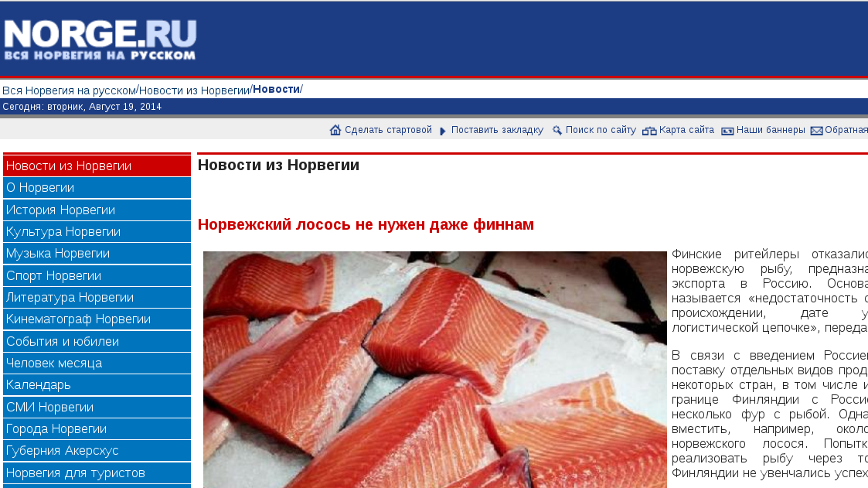Open the Карта сайта link
The image size is (868, 488).
pos(686,130)
